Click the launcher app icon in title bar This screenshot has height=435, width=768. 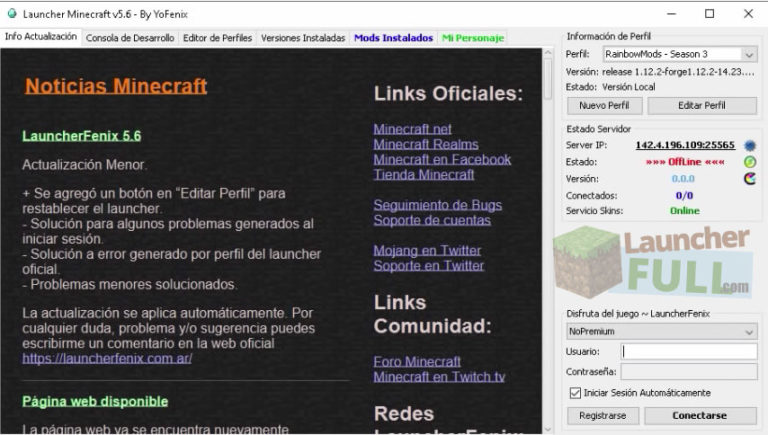[12, 14]
